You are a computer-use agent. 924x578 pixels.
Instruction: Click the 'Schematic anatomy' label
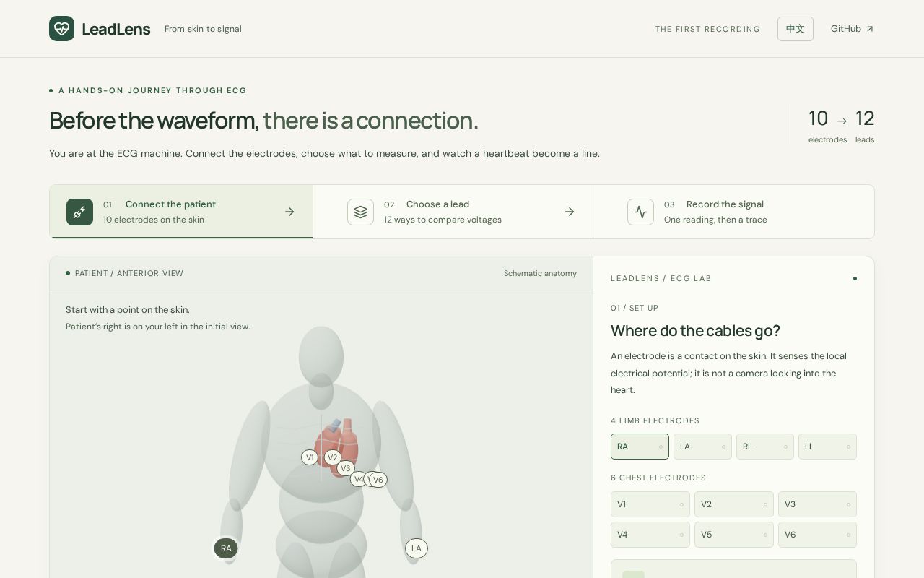click(x=540, y=273)
